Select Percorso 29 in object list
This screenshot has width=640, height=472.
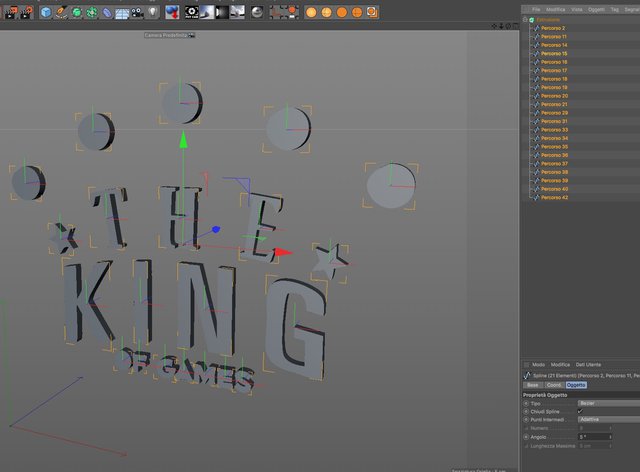pyautogui.click(x=554, y=113)
